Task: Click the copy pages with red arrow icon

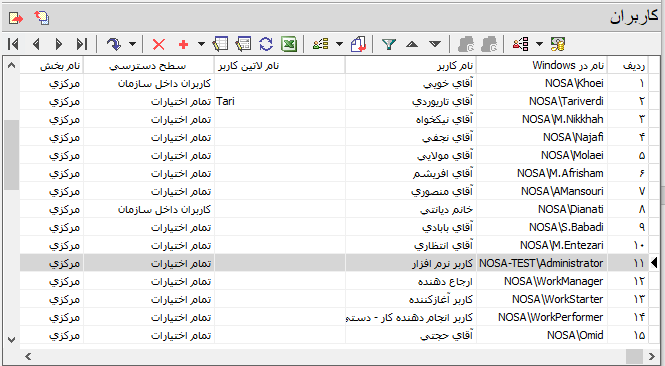Action: tap(358, 44)
